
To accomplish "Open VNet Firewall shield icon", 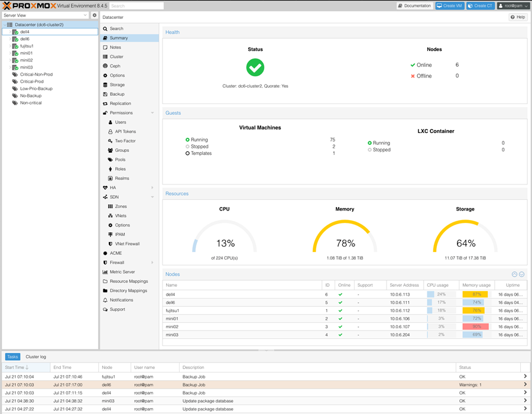I will 111,244.
